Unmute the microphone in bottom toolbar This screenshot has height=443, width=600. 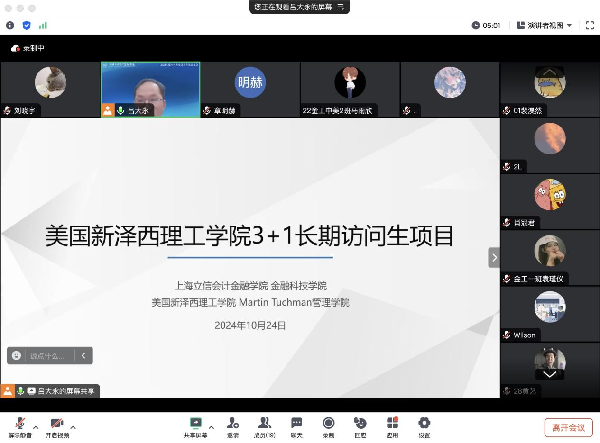(18, 424)
